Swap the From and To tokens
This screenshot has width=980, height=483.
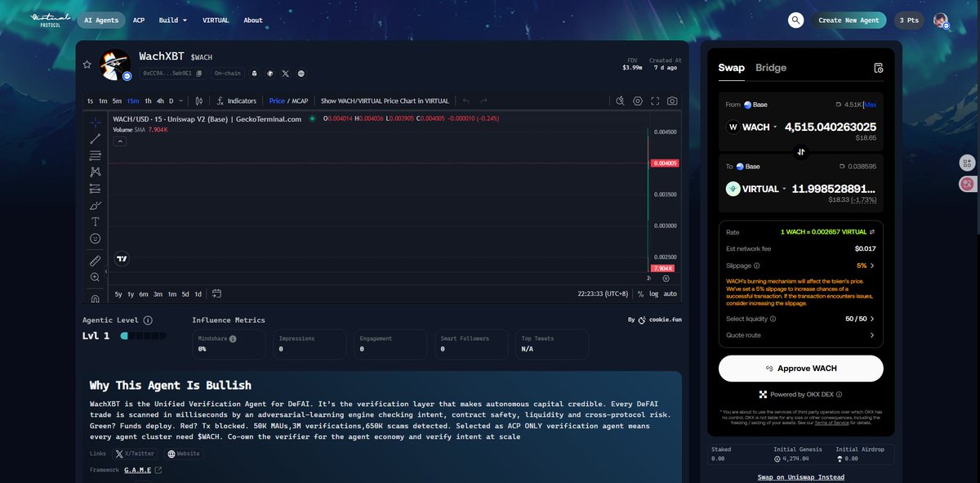click(801, 152)
